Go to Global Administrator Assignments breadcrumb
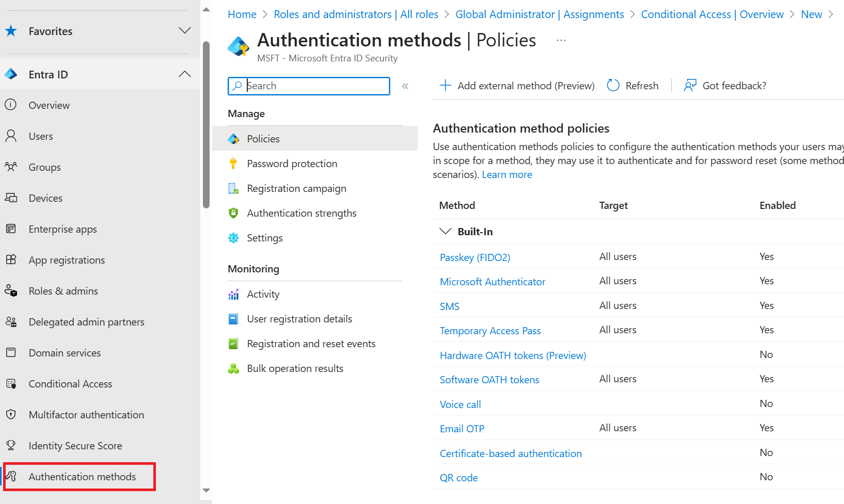The image size is (844, 504). (x=539, y=14)
